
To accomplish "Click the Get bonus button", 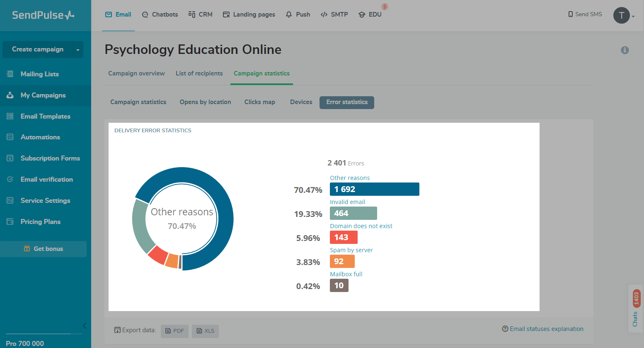I will click(44, 249).
